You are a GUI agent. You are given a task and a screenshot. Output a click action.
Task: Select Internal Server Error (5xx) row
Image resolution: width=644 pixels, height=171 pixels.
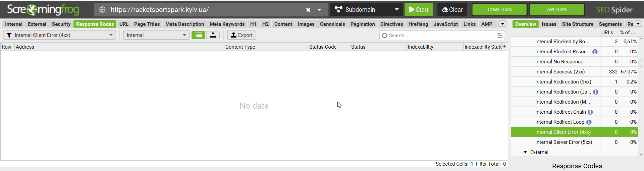tap(574, 142)
